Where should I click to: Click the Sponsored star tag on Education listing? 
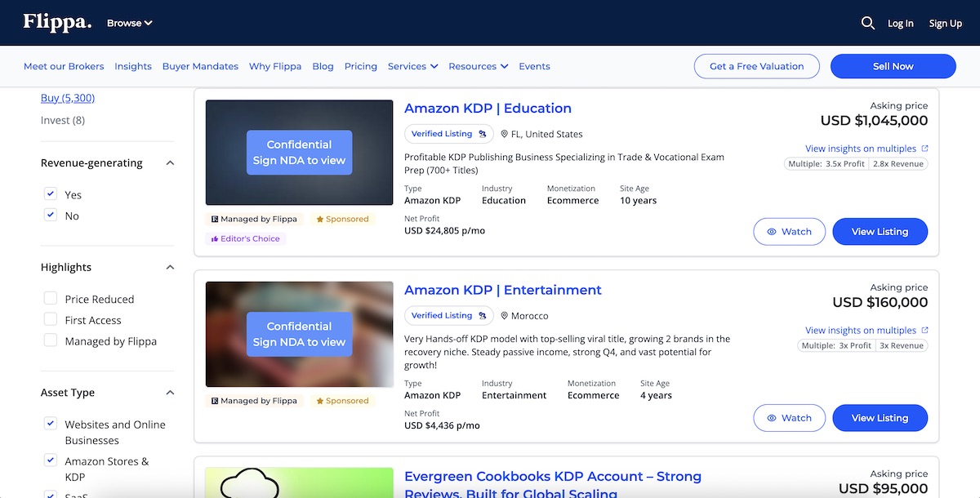[342, 220]
